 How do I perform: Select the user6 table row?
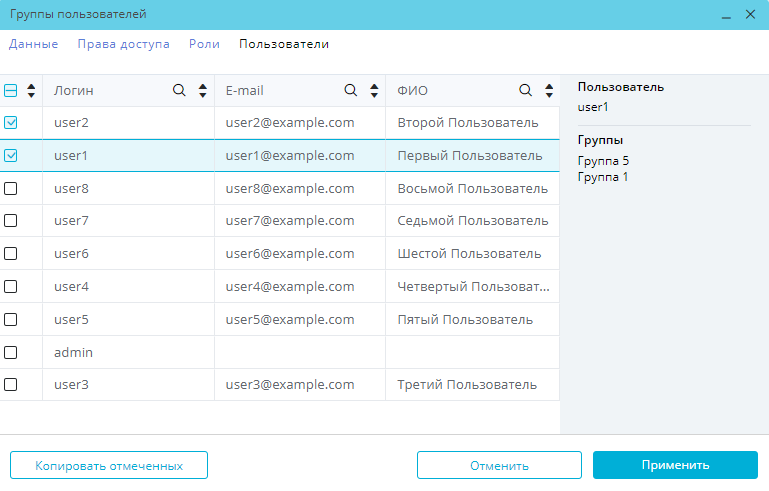(300, 254)
